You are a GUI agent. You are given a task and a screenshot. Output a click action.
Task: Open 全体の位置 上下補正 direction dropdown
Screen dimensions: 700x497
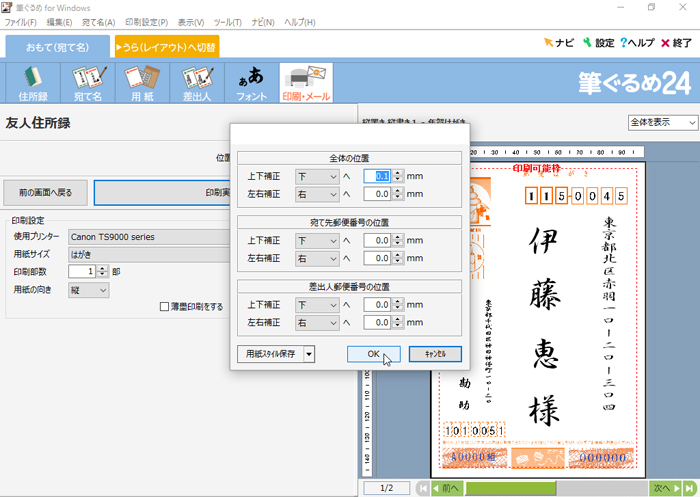tap(319, 176)
